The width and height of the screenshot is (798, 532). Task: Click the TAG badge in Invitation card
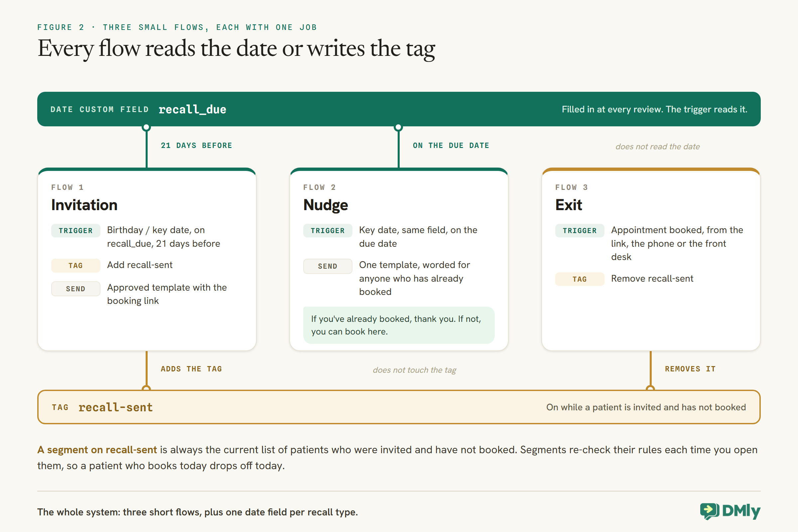[x=76, y=266]
